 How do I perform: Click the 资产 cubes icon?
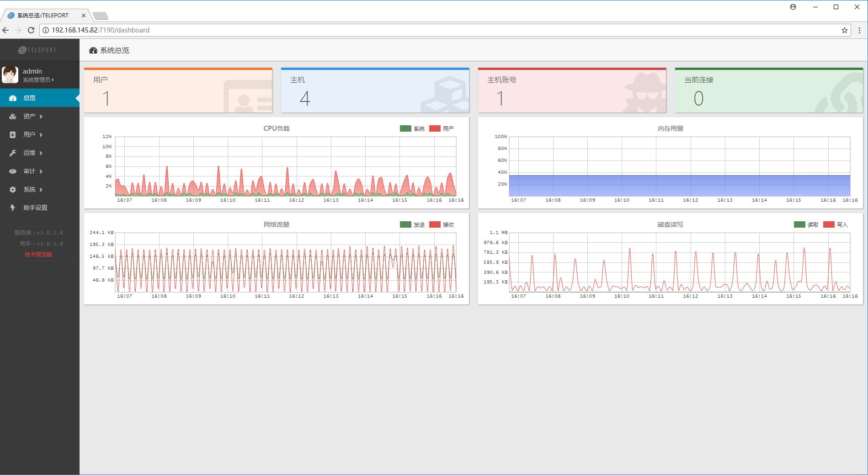coord(13,116)
